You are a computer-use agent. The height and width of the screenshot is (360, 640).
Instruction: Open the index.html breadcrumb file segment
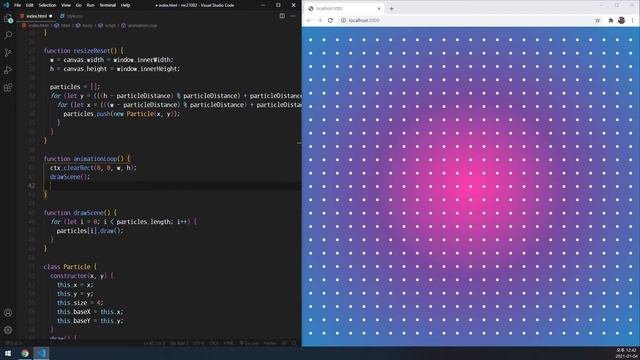tap(36, 25)
